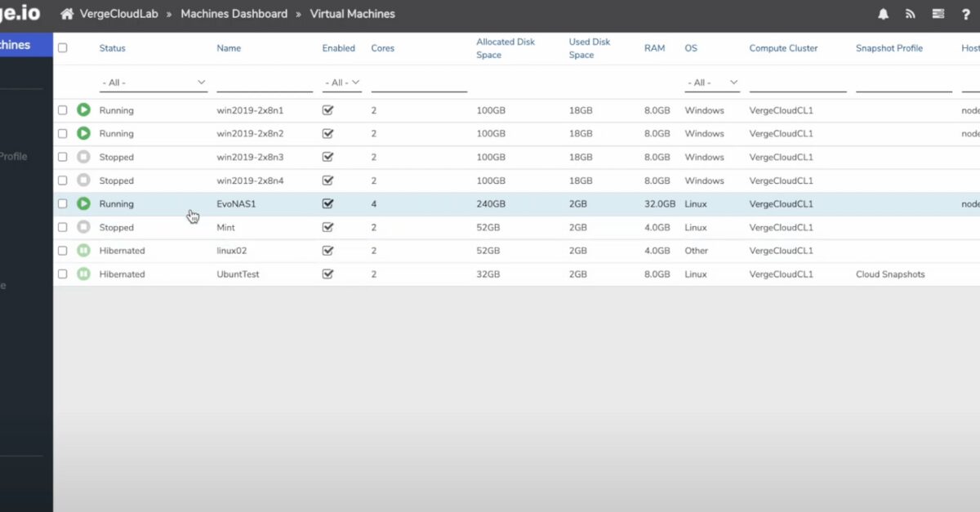Toggle the Enabled checkbox for UbuntTest
Viewport: 980px width, 512px height.
[x=327, y=274]
